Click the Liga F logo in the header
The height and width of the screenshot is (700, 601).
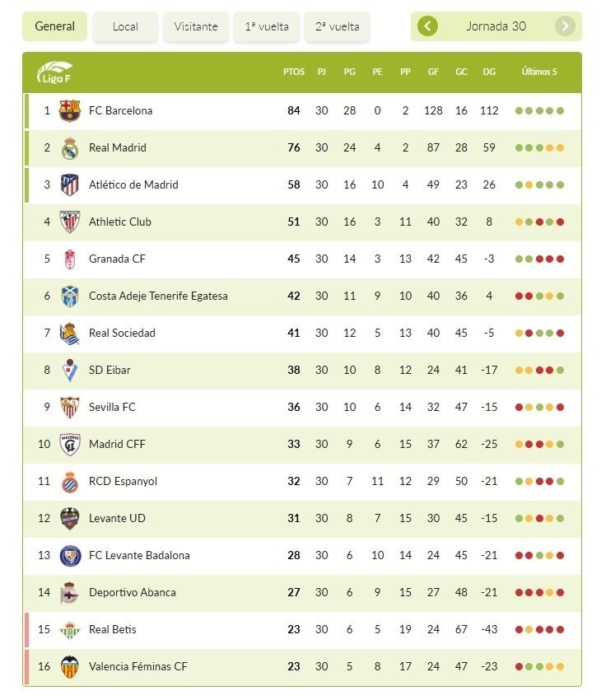click(54, 72)
